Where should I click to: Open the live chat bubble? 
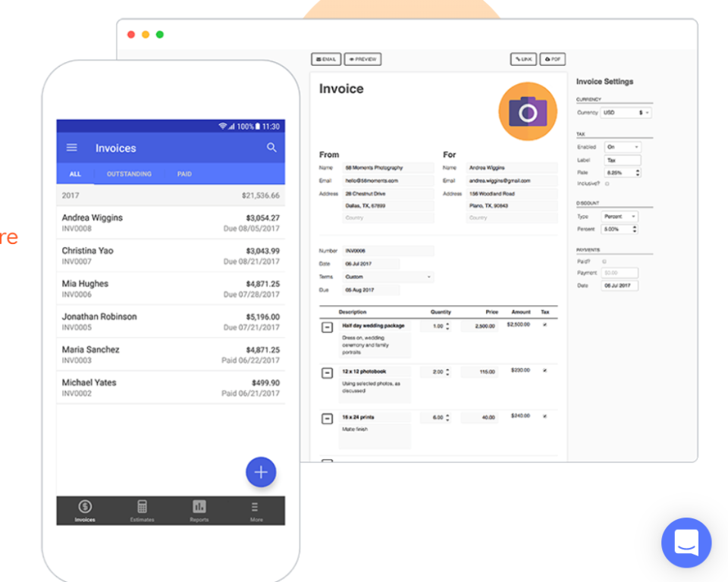coord(686,543)
